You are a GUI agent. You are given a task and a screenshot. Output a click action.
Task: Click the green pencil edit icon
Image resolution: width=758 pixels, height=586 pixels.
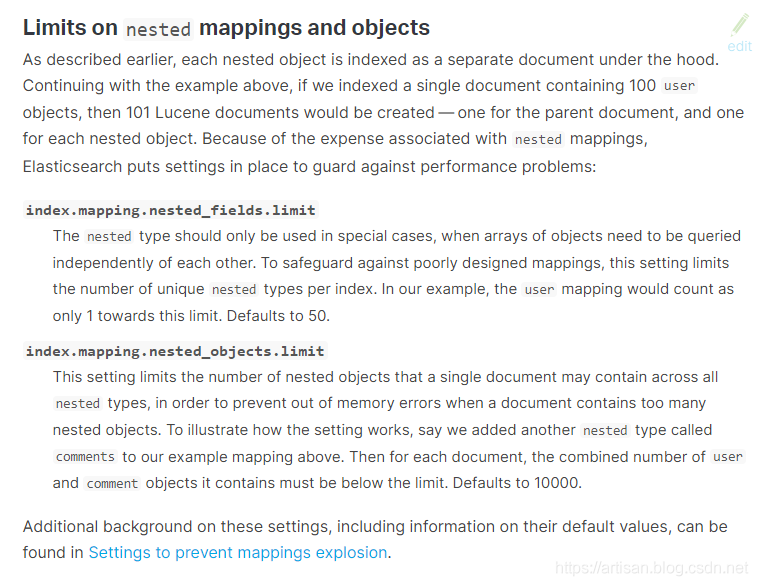tap(739, 24)
